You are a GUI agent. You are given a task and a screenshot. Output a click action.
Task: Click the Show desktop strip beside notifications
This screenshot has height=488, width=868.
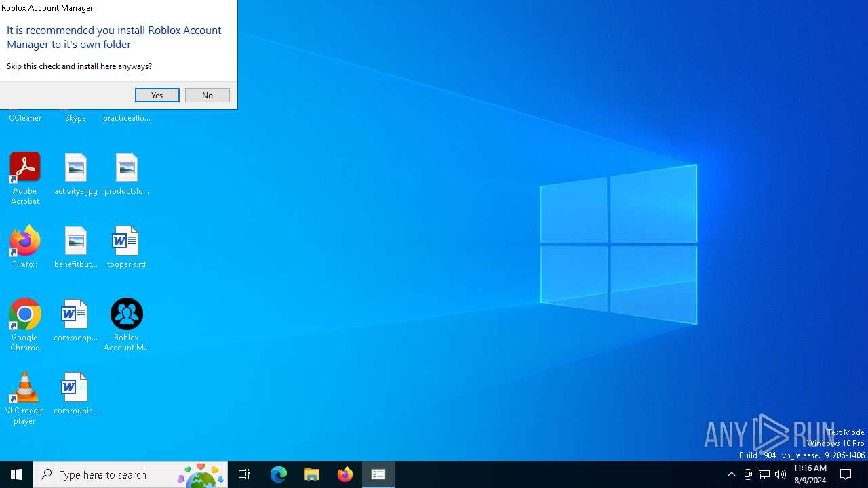tap(866, 474)
